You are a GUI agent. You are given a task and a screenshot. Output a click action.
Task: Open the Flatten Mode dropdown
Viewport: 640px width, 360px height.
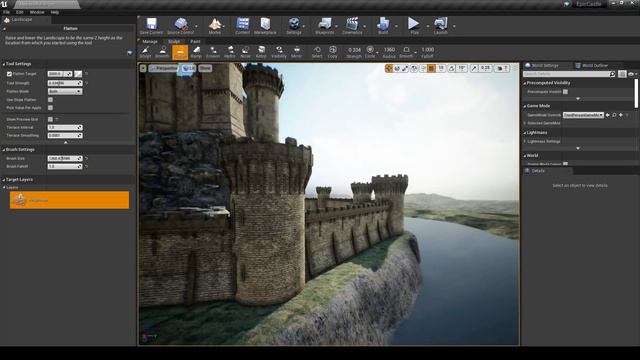click(x=65, y=91)
